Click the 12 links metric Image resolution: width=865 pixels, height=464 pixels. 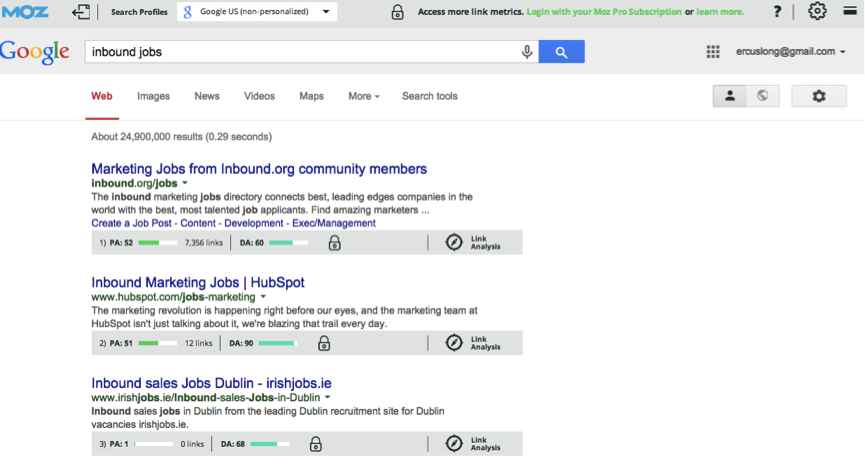coord(198,343)
